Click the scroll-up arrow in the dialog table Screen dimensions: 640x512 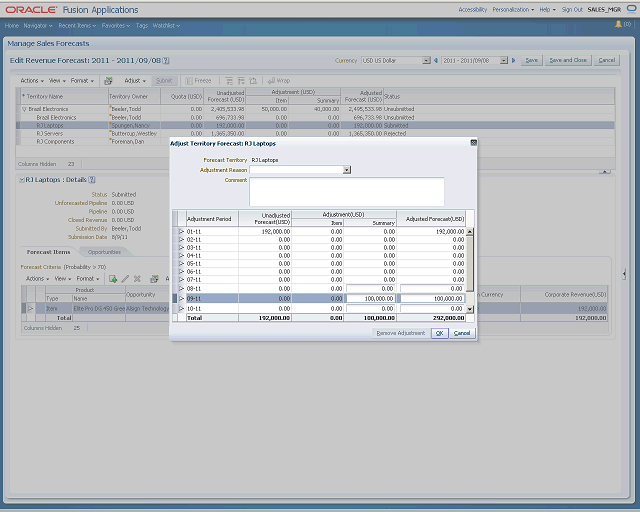click(470, 232)
